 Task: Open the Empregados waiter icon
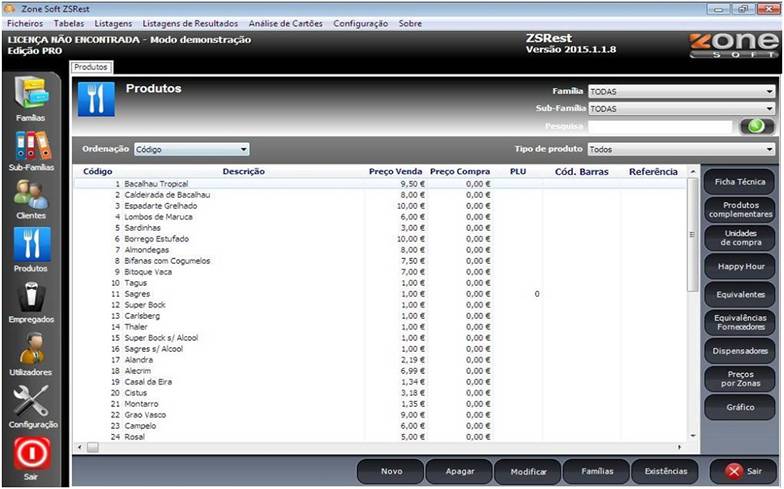pos(31,297)
